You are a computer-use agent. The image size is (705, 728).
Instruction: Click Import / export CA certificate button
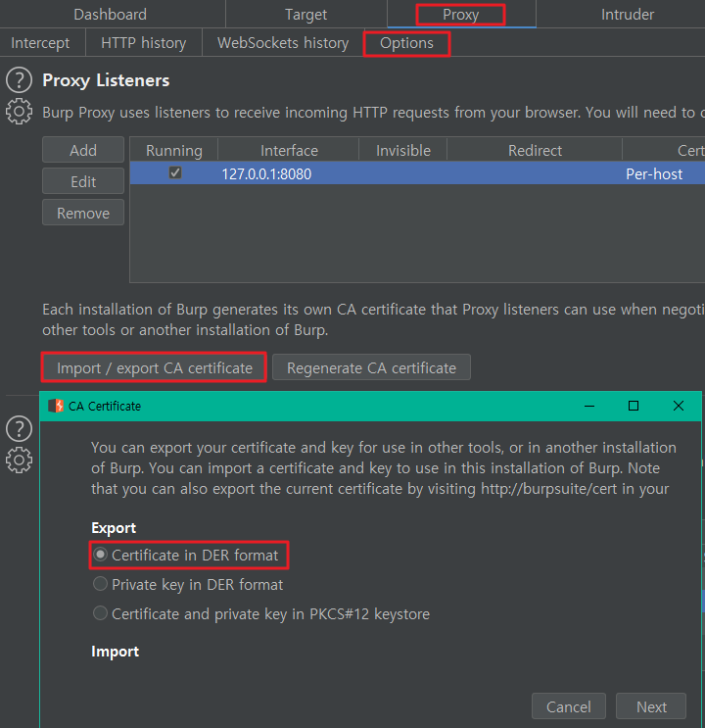pyautogui.click(x=155, y=367)
